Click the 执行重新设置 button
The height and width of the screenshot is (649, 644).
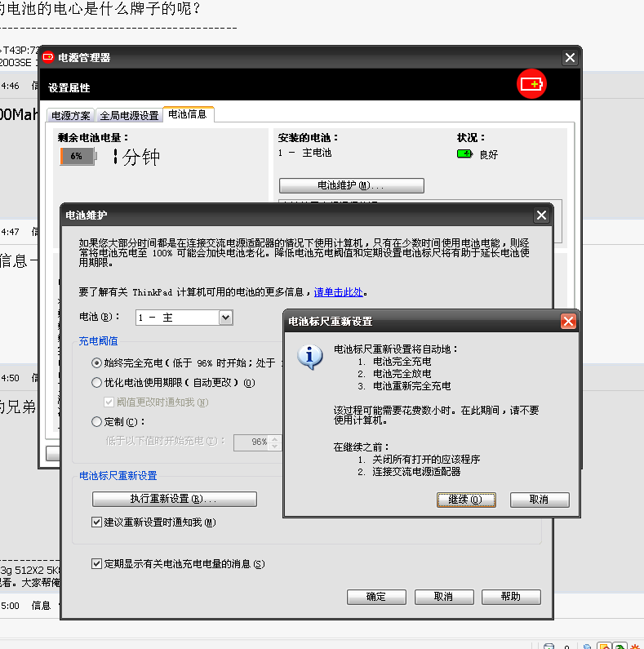(x=174, y=499)
